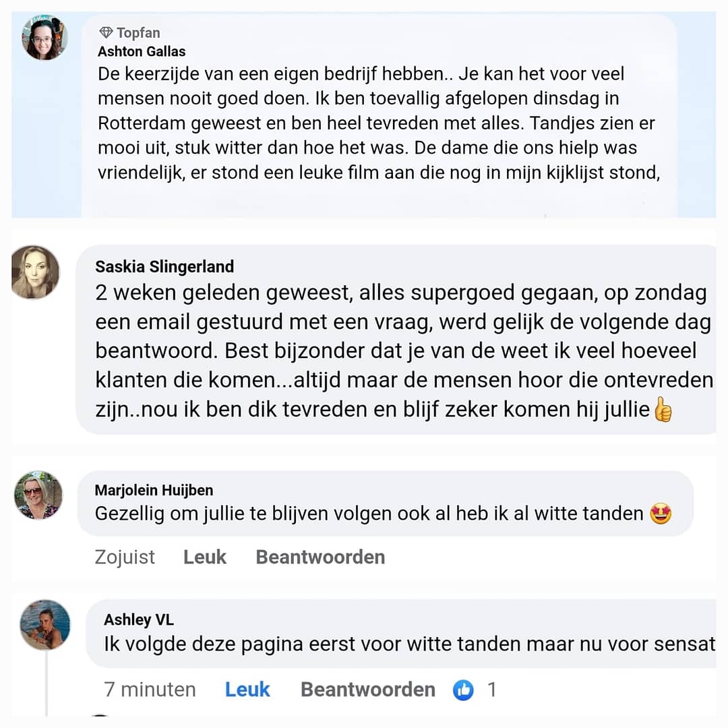This screenshot has width=728, height=728.
Task: Open Saskia Slingerland profile picture
Action: point(36,272)
